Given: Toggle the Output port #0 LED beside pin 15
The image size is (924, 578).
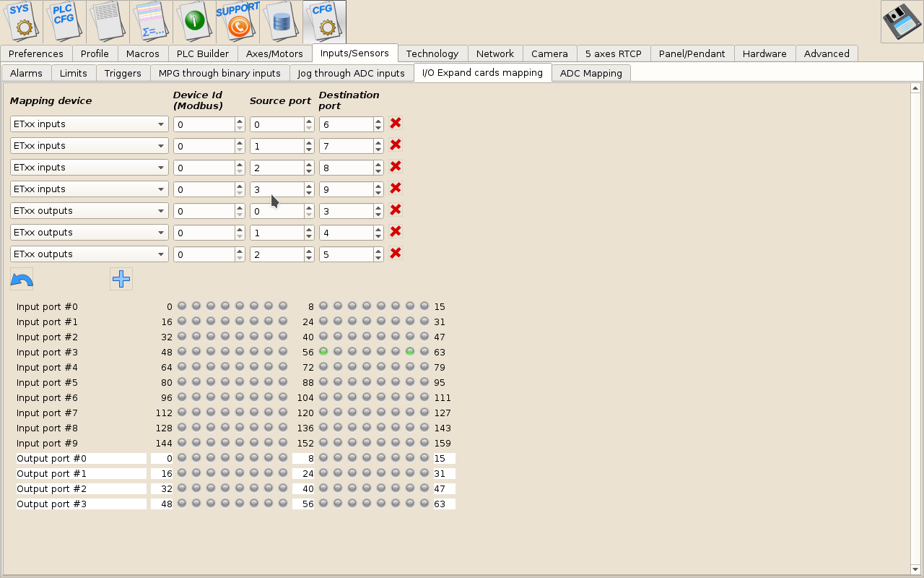Looking at the screenshot, I should coord(424,458).
